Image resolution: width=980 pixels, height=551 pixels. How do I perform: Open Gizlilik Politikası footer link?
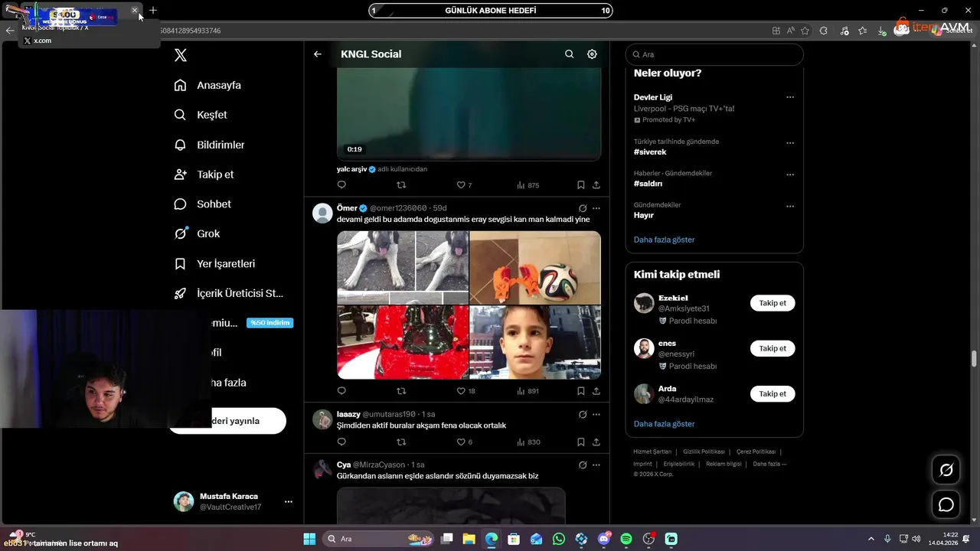point(704,452)
